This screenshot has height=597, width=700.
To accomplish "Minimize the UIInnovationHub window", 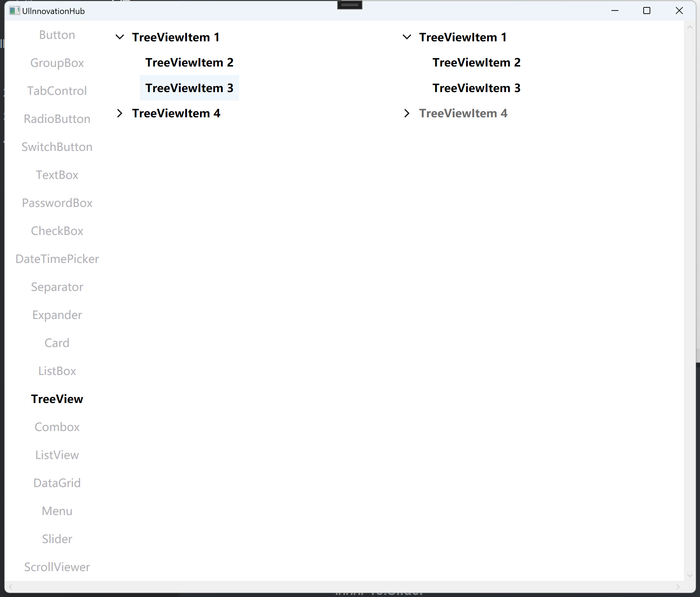I will coord(615,11).
